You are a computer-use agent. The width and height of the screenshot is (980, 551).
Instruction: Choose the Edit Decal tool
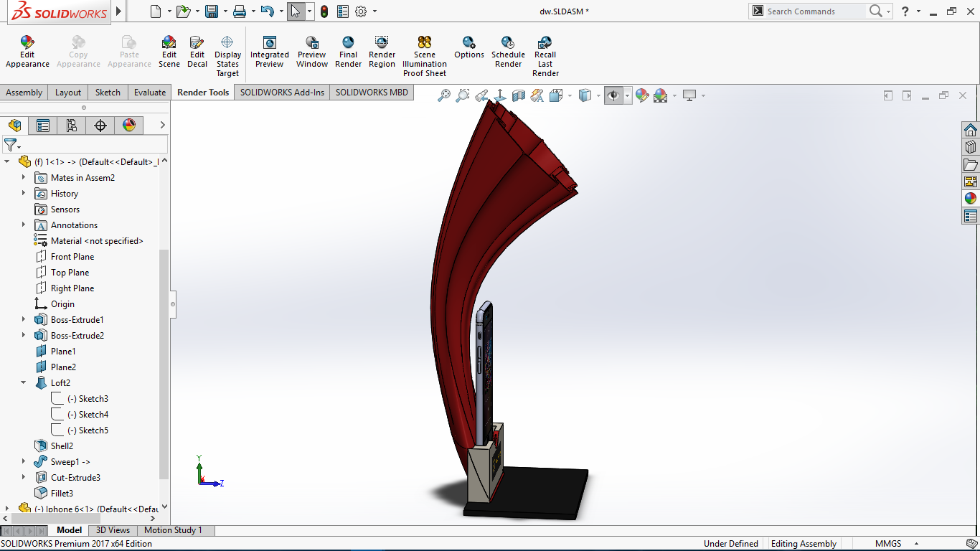pos(197,52)
